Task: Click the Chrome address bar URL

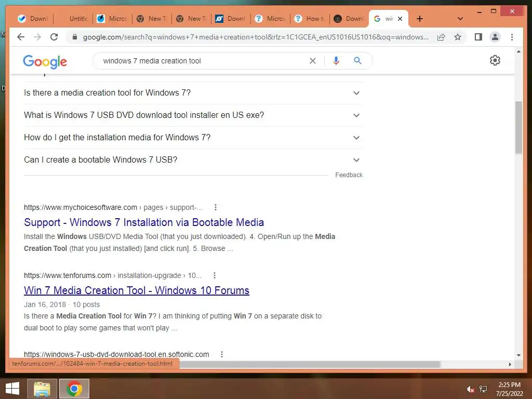Action: [256, 37]
